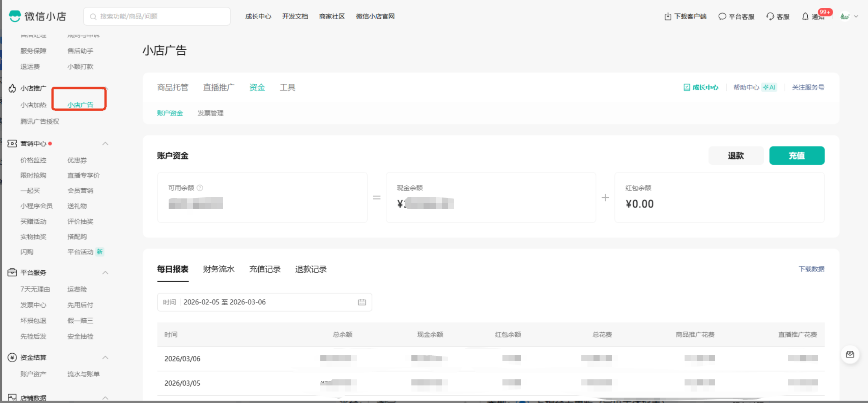Click the 成长中心 checklist icon link
This screenshot has width=868, height=403.
(687, 87)
